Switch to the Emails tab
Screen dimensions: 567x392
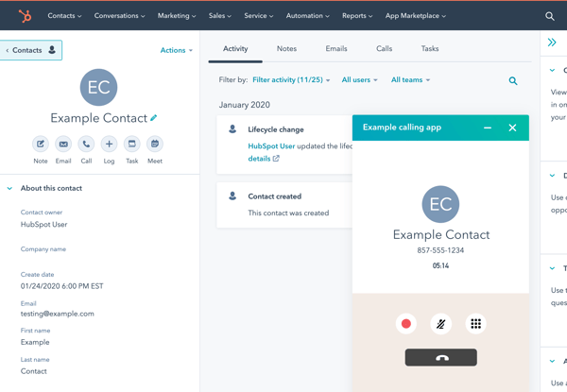point(336,49)
